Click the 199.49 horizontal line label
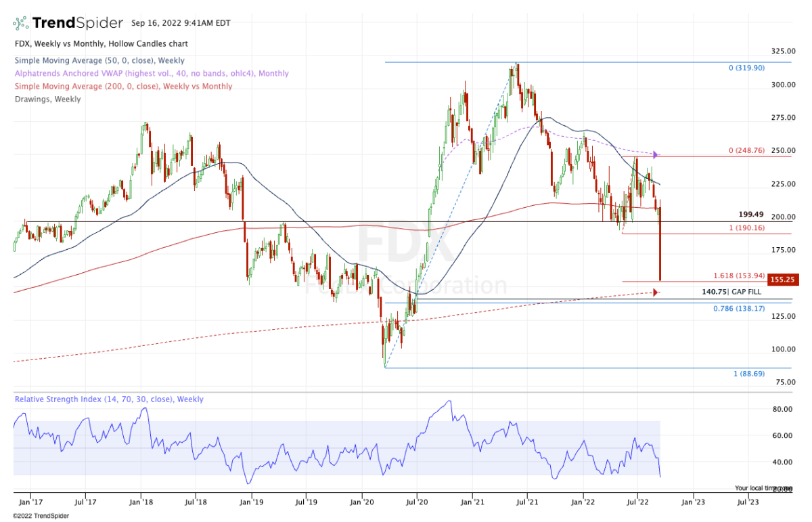The image size is (812, 522). click(x=751, y=213)
